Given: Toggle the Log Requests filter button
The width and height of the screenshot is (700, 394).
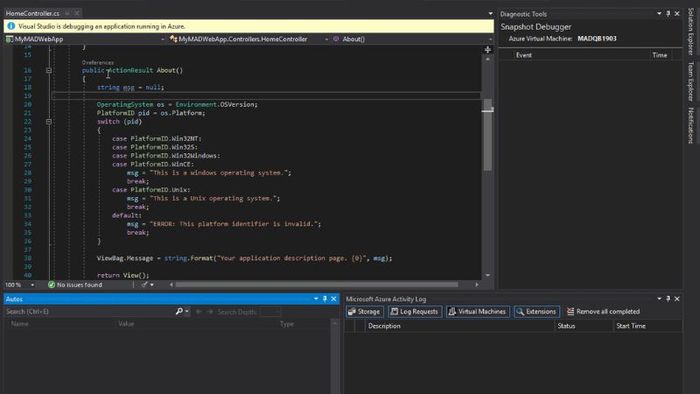Looking at the screenshot, I should pos(414,311).
